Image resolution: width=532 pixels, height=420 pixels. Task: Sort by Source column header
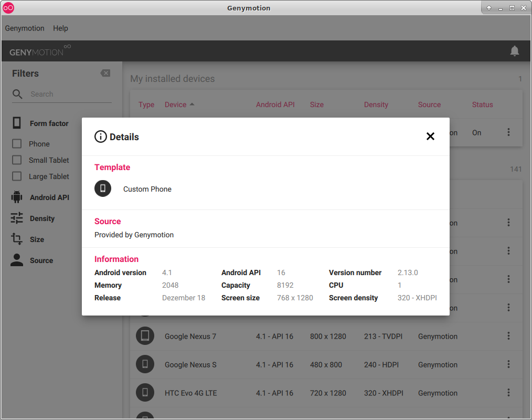429,104
